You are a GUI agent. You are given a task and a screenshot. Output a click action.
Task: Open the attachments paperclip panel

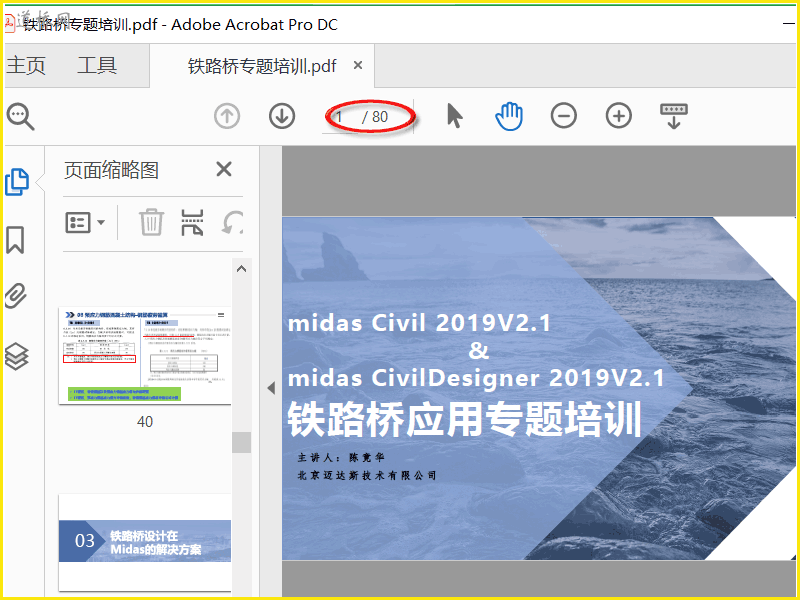coord(16,296)
